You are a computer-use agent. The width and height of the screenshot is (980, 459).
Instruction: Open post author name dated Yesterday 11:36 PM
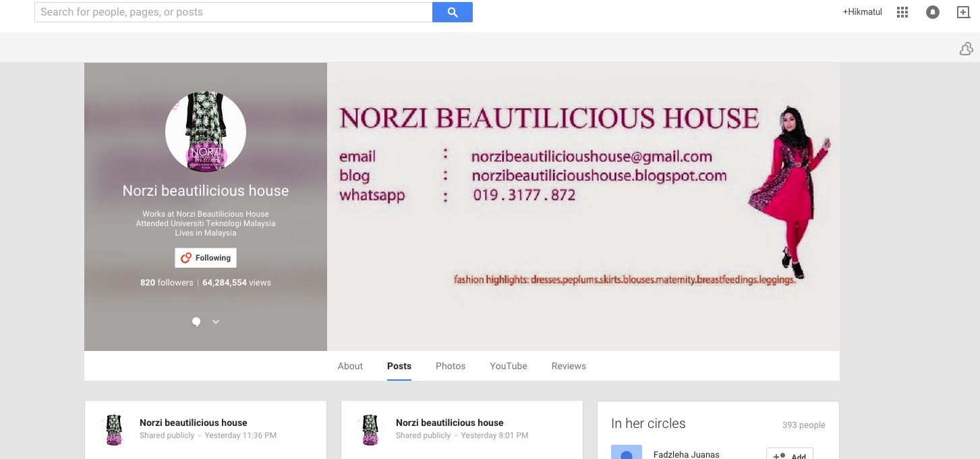pos(194,423)
